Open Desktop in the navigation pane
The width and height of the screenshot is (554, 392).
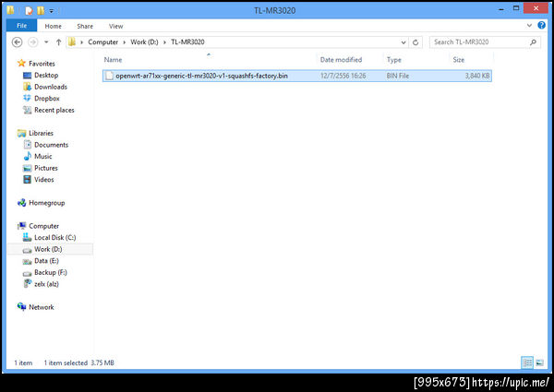click(x=46, y=75)
